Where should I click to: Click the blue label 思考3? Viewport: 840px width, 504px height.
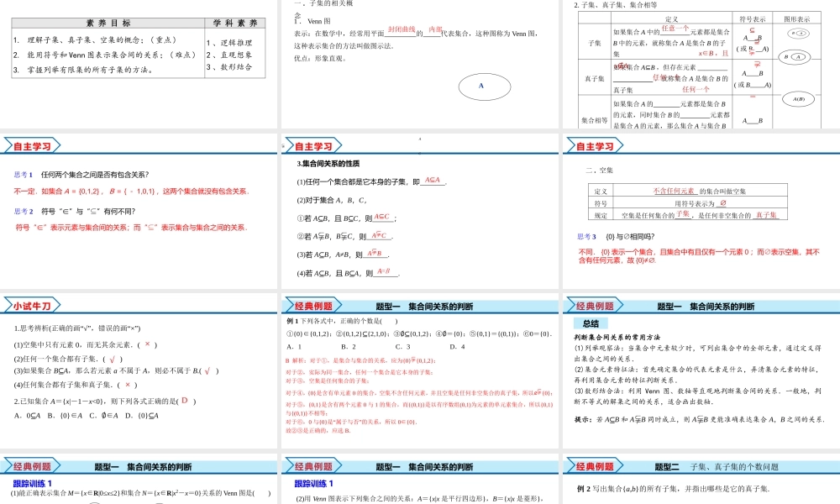tap(586, 237)
